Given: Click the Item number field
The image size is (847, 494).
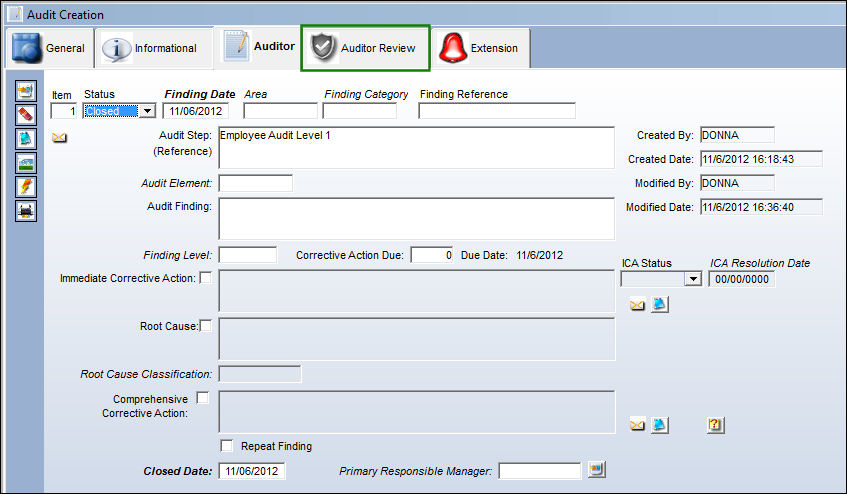Looking at the screenshot, I should point(64,111).
